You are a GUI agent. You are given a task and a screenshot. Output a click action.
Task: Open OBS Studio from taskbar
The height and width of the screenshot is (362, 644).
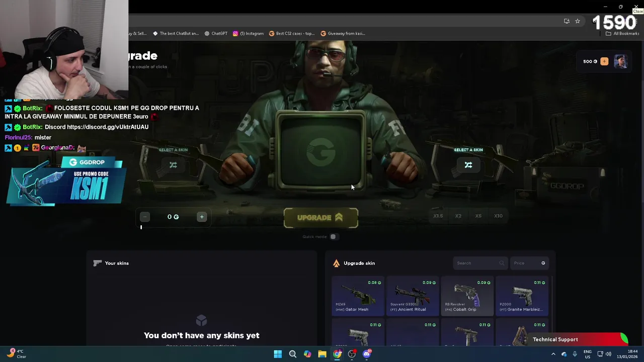(352, 354)
